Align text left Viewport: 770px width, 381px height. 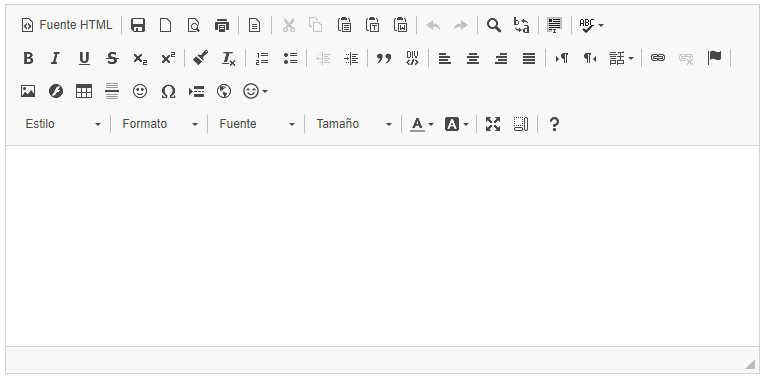(x=445, y=58)
